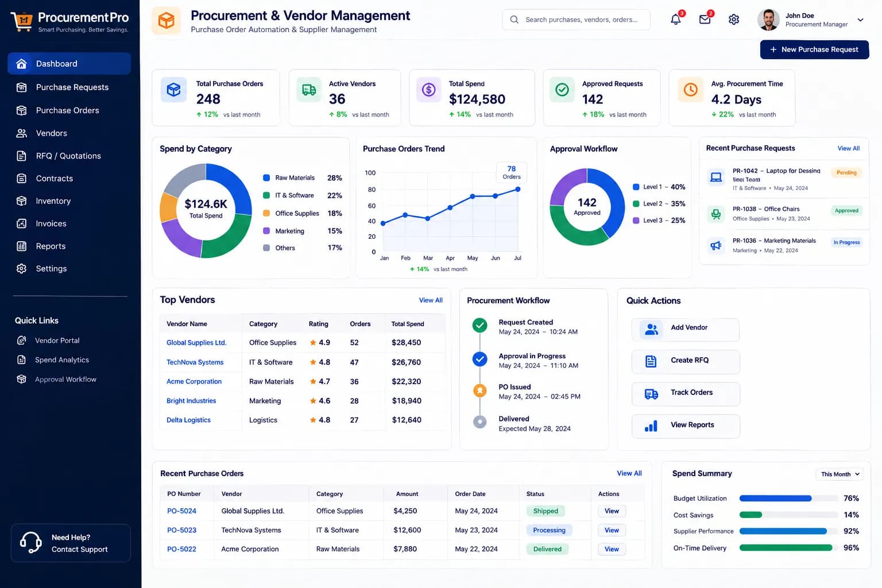Click the Add Vendor quick action
Screen dimensions: 882x588
[685, 330]
